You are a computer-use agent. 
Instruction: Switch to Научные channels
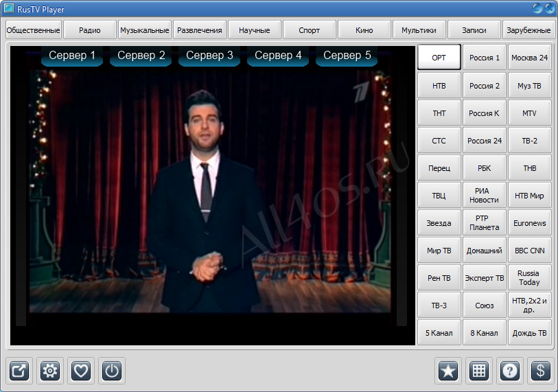point(254,30)
